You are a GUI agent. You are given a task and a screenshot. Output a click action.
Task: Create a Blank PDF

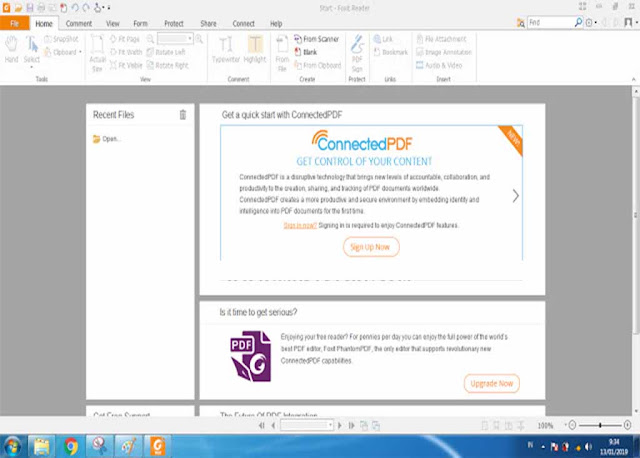point(306,52)
